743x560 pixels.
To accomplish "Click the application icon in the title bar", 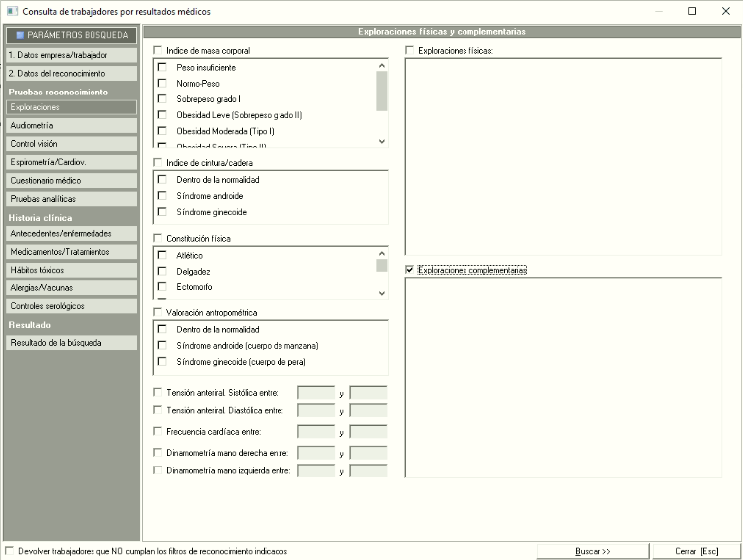I will (x=10, y=11).
